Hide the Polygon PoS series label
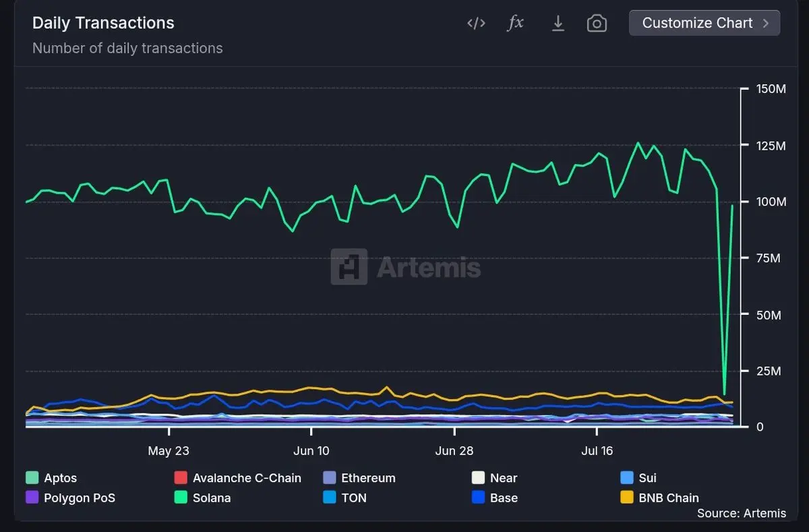This screenshot has width=809, height=532. pos(80,498)
